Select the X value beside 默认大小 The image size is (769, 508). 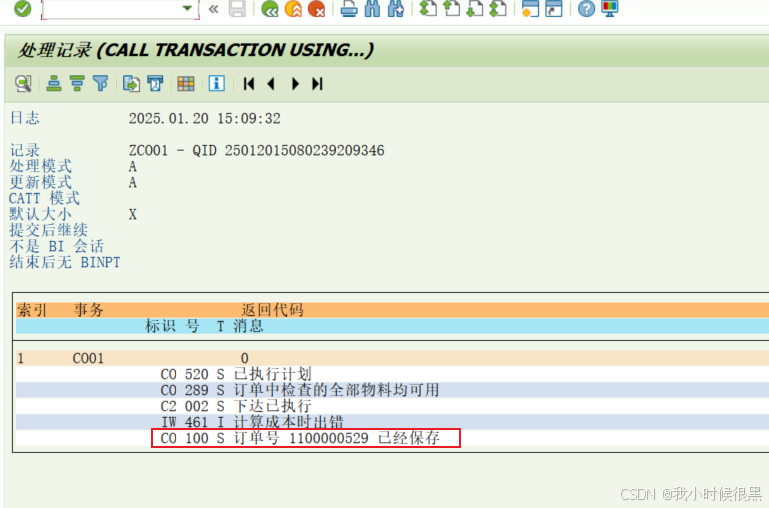pos(132,214)
